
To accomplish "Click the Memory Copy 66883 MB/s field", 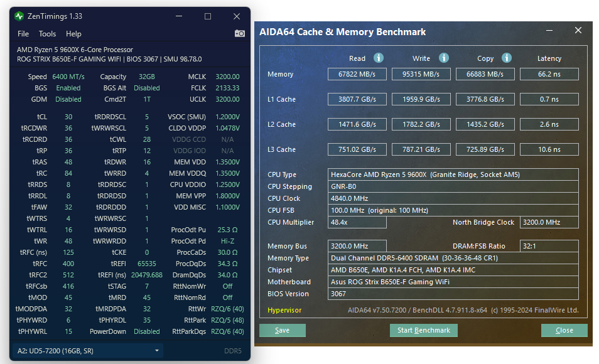I will 485,74.
